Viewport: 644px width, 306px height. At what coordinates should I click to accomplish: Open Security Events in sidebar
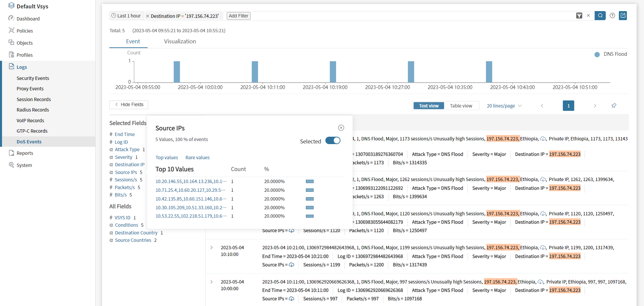point(33,78)
